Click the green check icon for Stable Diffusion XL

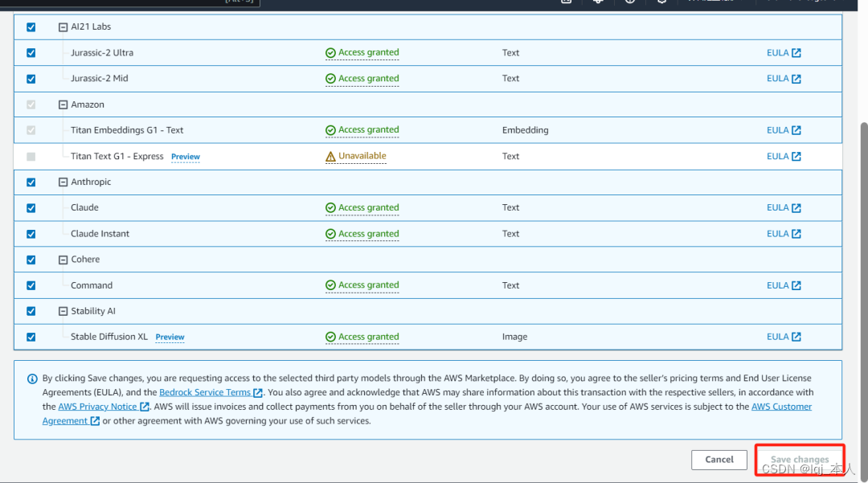330,337
